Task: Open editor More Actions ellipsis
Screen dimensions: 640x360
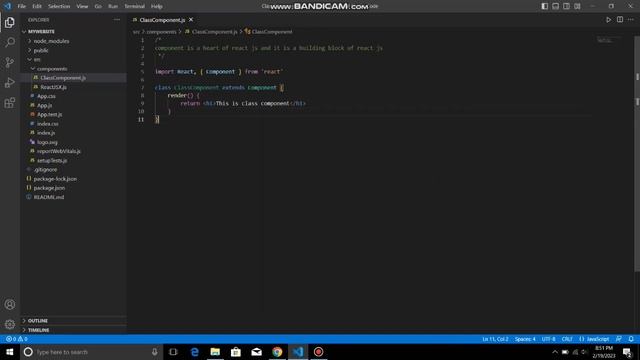Action: (x=631, y=20)
